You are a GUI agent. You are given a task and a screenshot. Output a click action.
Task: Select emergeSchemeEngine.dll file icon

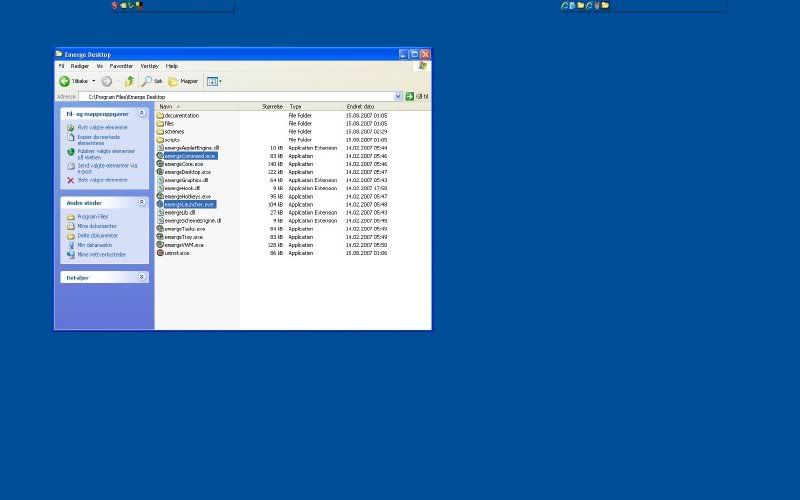click(x=160, y=221)
